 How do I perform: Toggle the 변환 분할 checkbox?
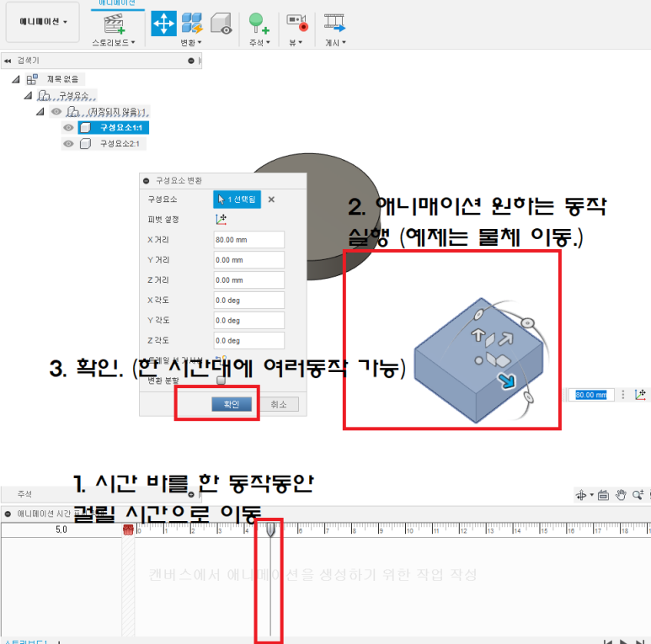click(221, 381)
